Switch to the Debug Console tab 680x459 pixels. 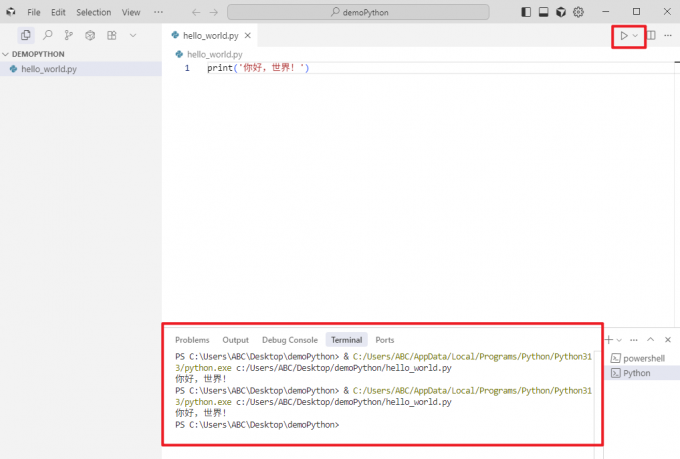coord(289,340)
